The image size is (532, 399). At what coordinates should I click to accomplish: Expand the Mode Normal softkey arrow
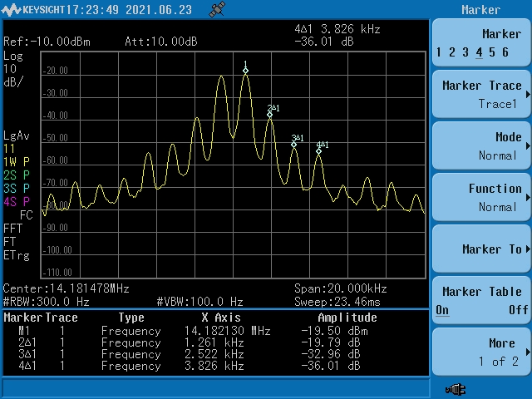528,146
